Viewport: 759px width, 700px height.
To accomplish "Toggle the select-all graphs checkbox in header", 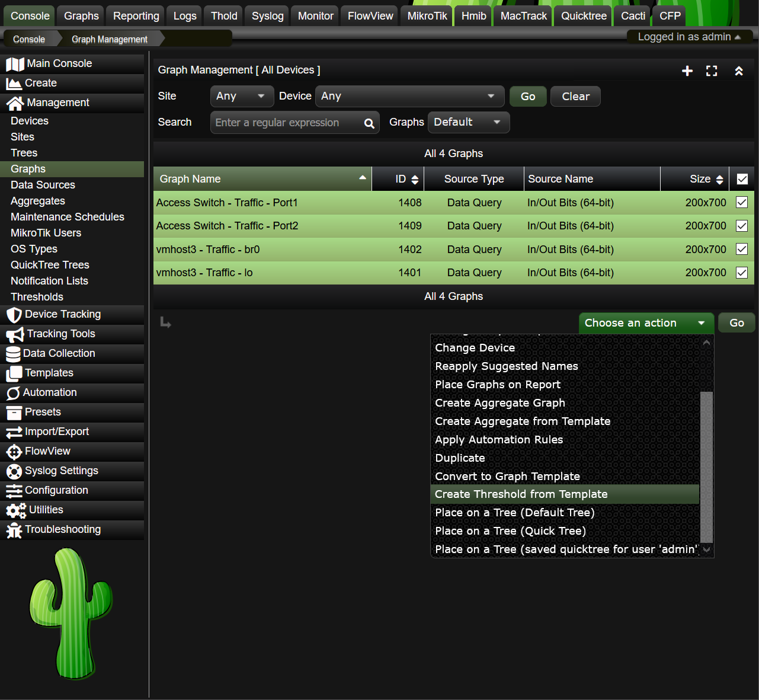I will click(742, 179).
